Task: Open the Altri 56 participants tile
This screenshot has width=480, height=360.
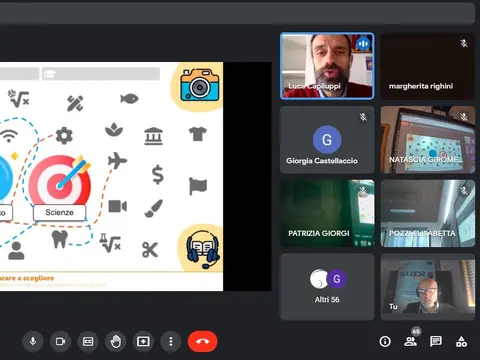Action: (x=327, y=287)
